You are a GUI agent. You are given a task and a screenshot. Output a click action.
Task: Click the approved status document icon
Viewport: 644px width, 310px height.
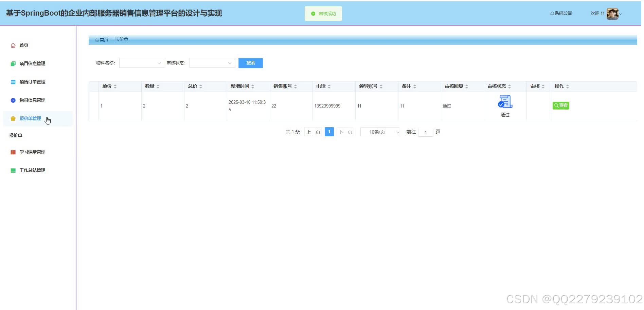505,102
